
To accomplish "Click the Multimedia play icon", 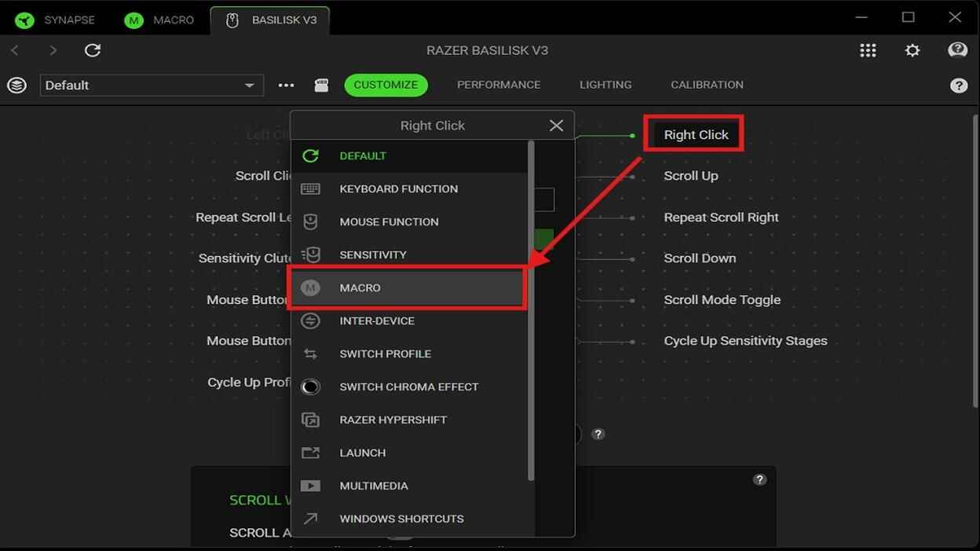I will coord(311,486).
